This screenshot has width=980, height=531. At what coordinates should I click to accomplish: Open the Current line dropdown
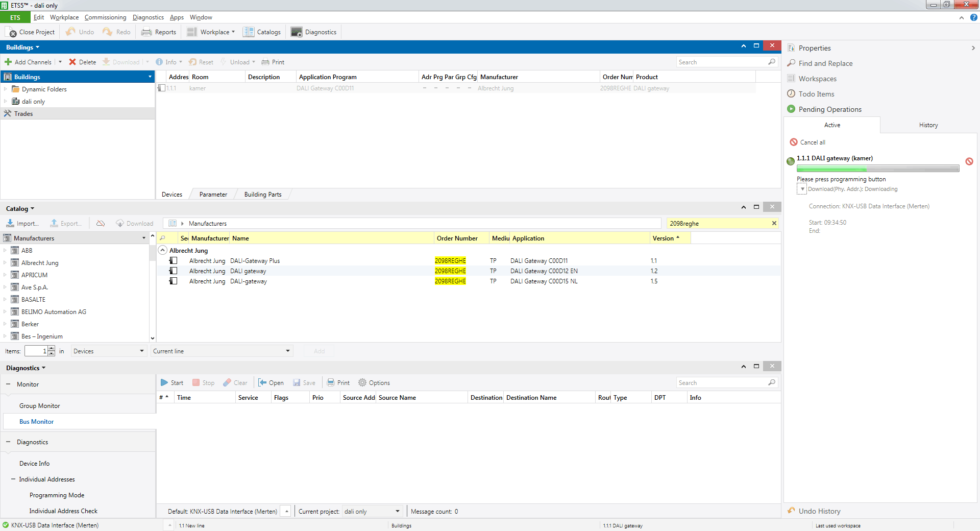point(287,351)
